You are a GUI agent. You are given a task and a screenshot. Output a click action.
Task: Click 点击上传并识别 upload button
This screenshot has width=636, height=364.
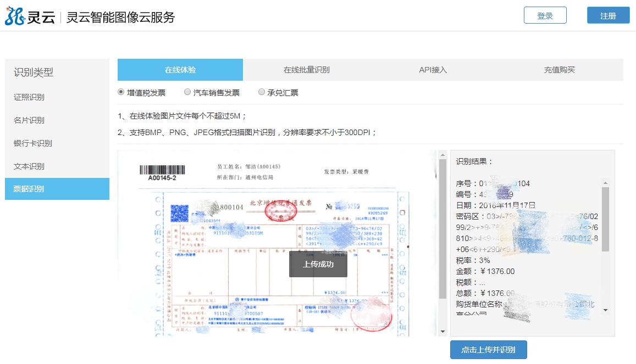click(488, 350)
